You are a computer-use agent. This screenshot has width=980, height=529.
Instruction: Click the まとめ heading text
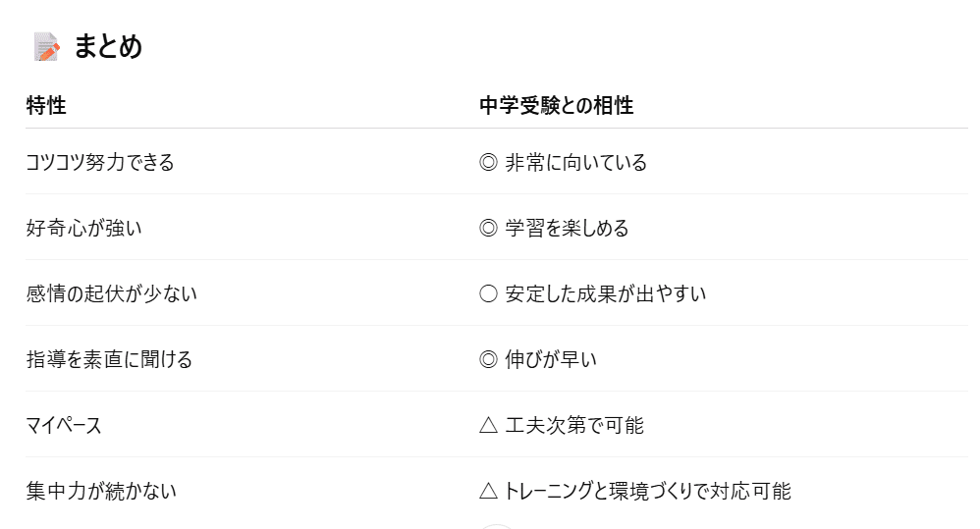point(108,46)
